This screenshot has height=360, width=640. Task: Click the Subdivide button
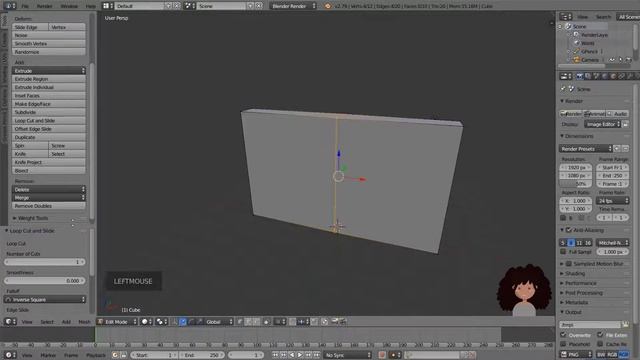tap(49, 112)
